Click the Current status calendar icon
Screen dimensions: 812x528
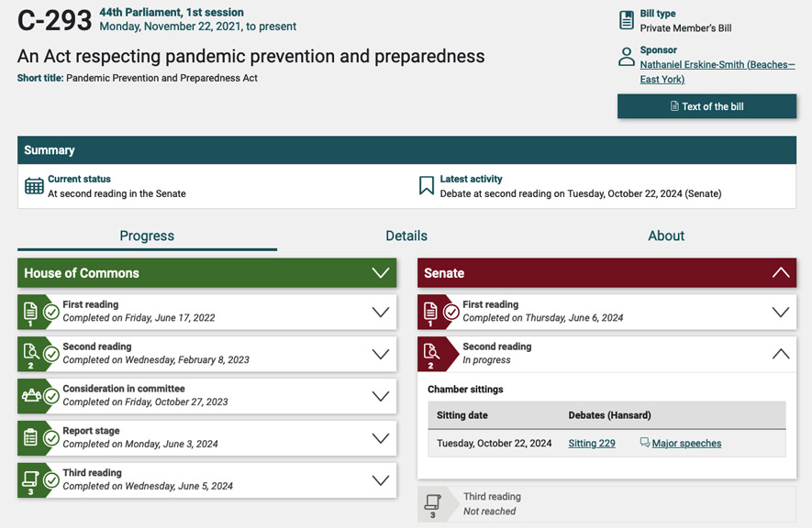tap(34, 186)
